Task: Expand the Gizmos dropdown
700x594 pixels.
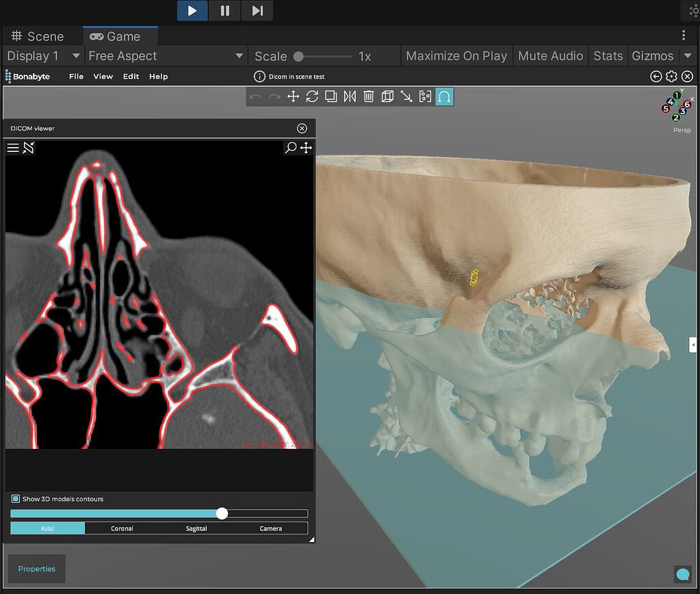Action: tap(662, 55)
